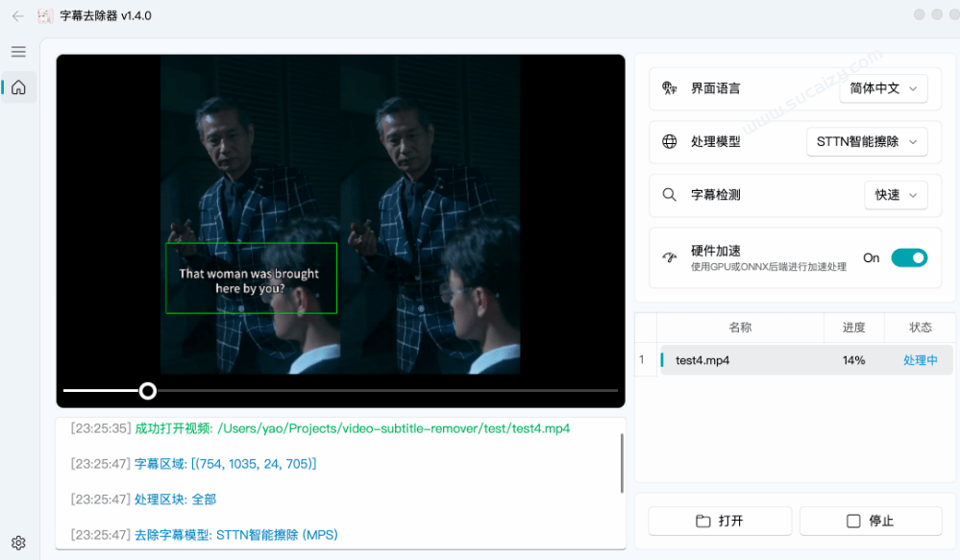The image size is (960, 560).
Task: Toggle the 硬件加速 switch off
Action: tap(908, 257)
